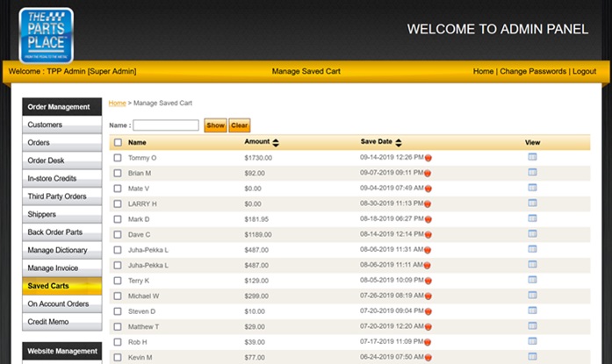Click red delete icon beside Brian M's date
Image resolution: width=612 pixels, height=364 pixels.
(x=428, y=174)
